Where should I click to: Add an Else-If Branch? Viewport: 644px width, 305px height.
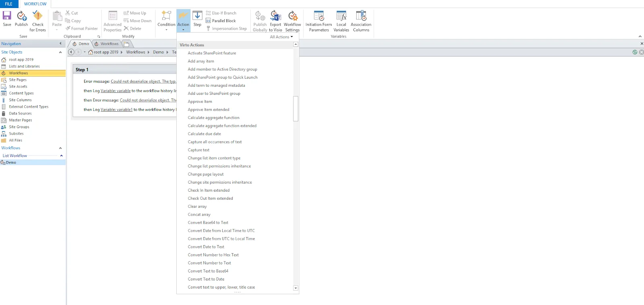tap(221, 13)
